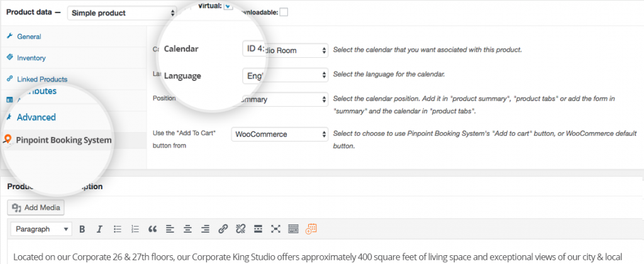
Task: Insert a numbered list
Action: tap(135, 229)
